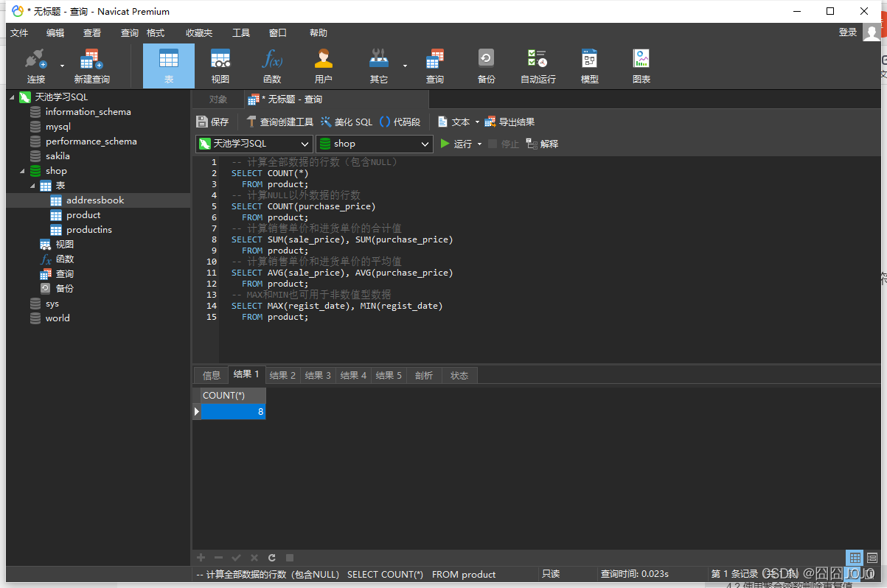Viewport: 887px width, 588px height.
Task: Open the 天池学习SQL connection combo box
Action: tap(254, 144)
